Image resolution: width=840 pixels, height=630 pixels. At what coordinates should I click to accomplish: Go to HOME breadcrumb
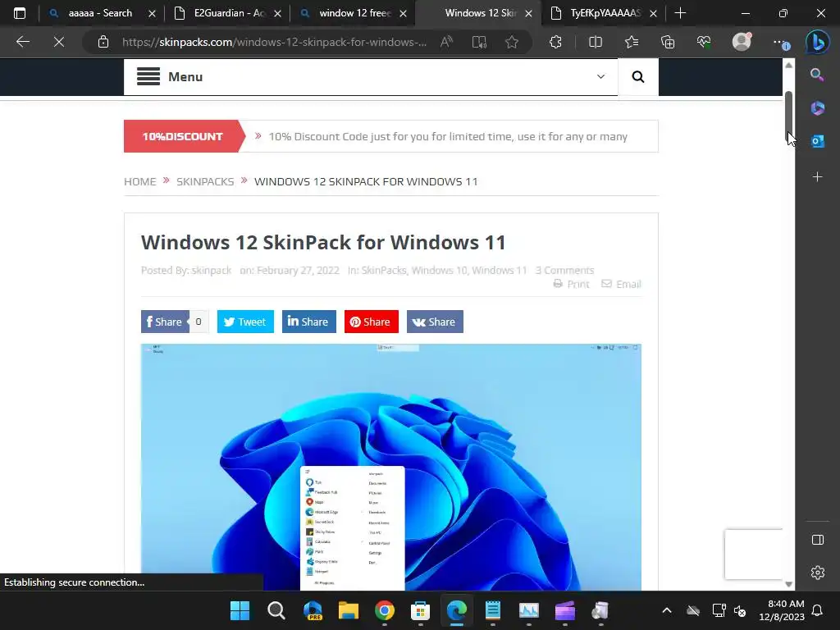coord(139,181)
